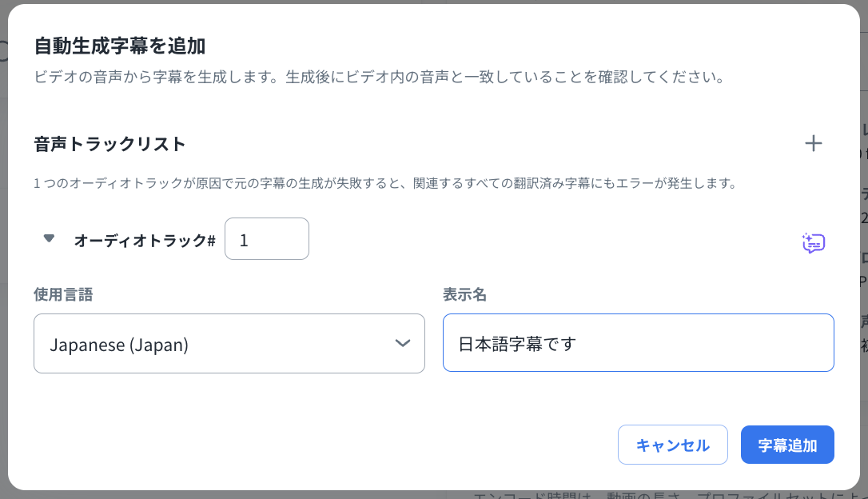Click the 使用言語 field label

(x=63, y=295)
